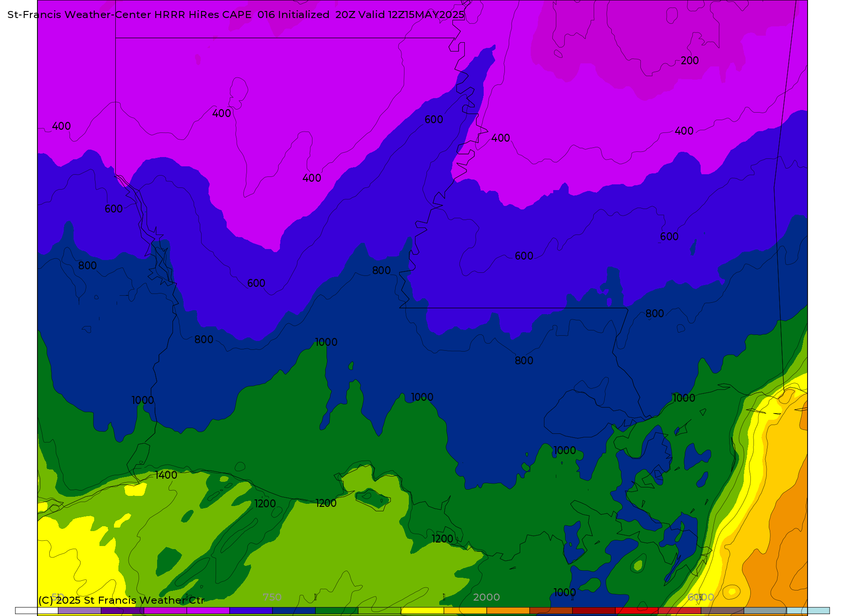The image size is (845, 616).
Task: Click the rust brown legend swatch
Action: 551,611
